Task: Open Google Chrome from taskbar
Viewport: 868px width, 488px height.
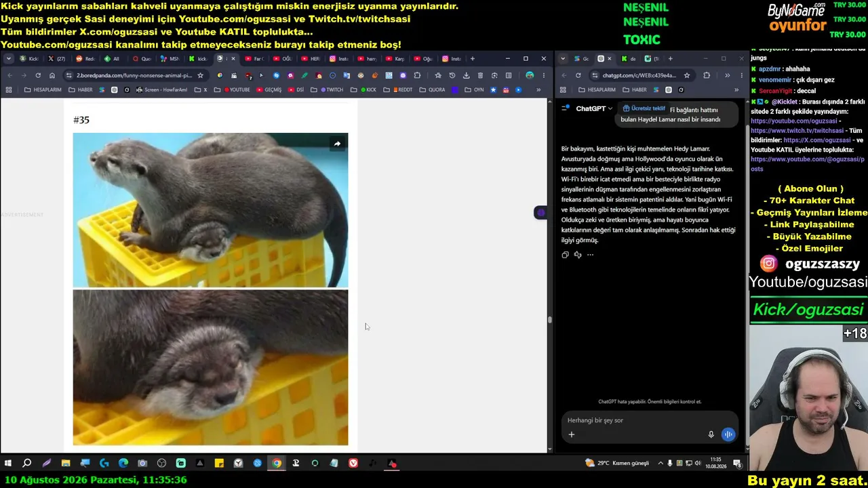Action: (277, 464)
